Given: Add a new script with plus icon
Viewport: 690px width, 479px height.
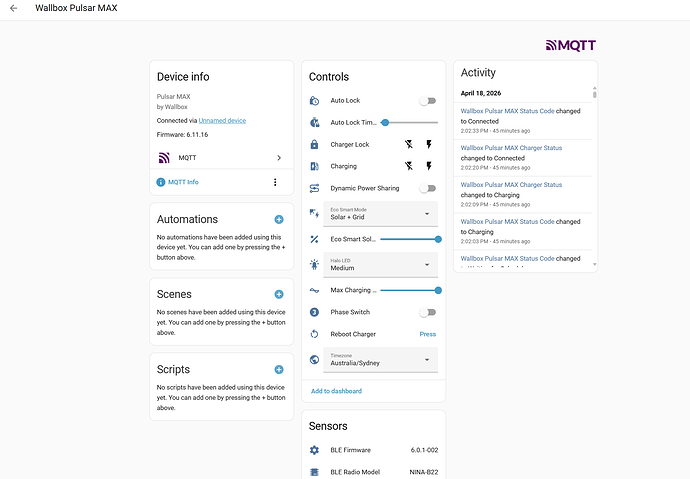Looking at the screenshot, I should pyautogui.click(x=279, y=369).
